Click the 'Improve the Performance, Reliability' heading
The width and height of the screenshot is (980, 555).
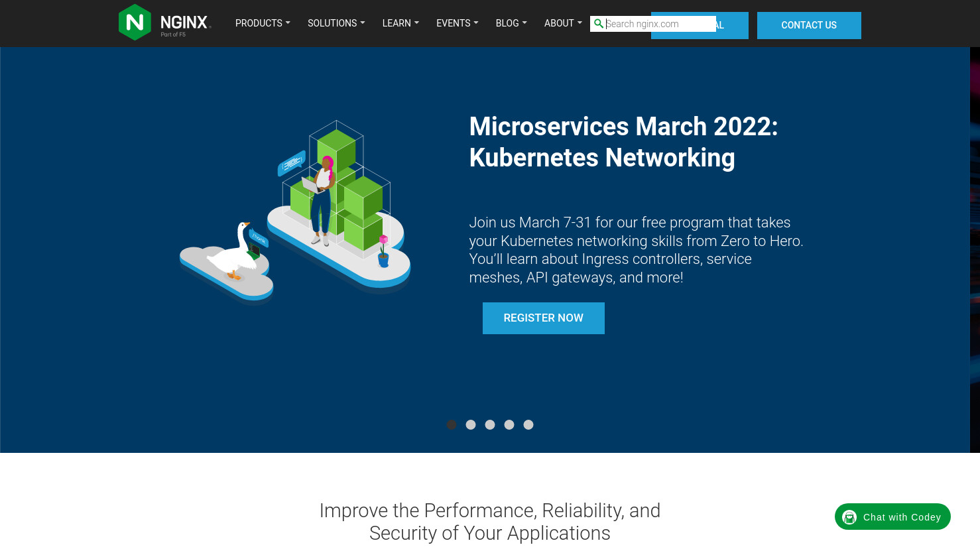490,522
